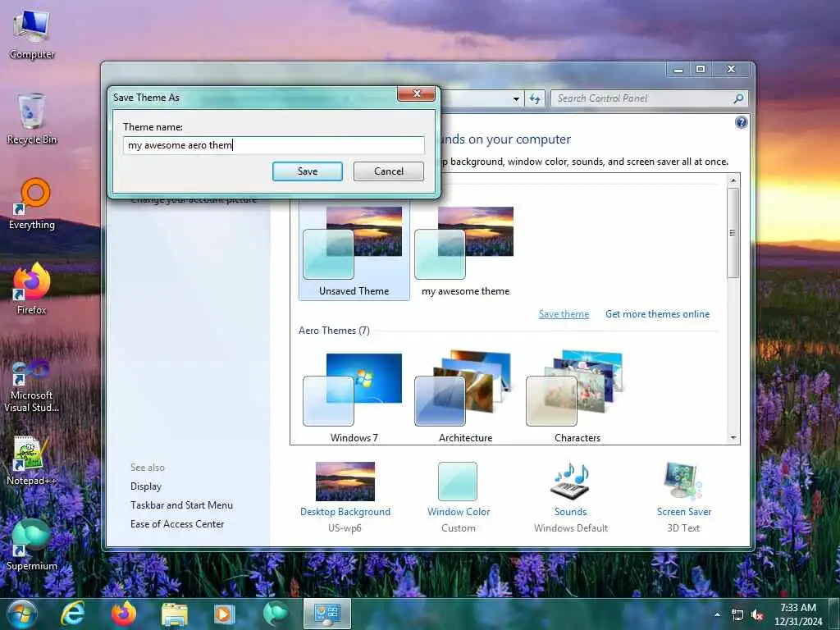Launch the Everything search shortcut

pos(32,204)
